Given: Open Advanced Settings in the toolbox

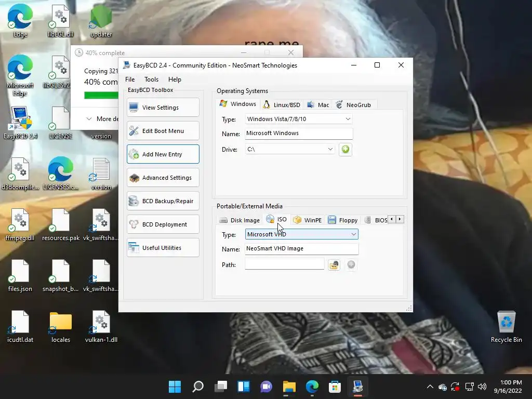Looking at the screenshot, I should coord(163,178).
